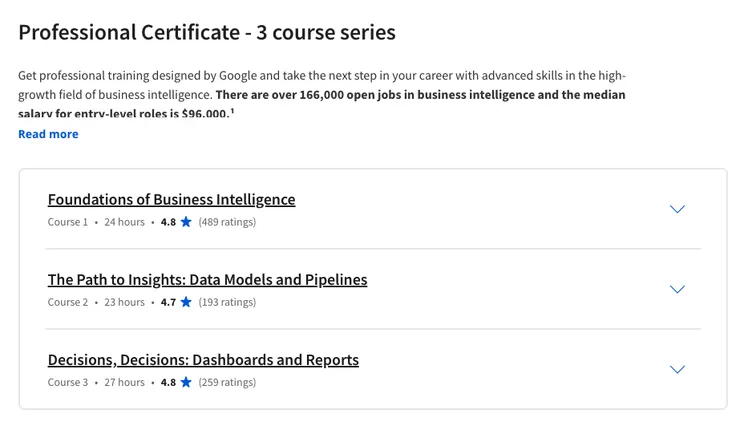Click the Course 3 label
The height and width of the screenshot is (423, 740).
coord(68,382)
